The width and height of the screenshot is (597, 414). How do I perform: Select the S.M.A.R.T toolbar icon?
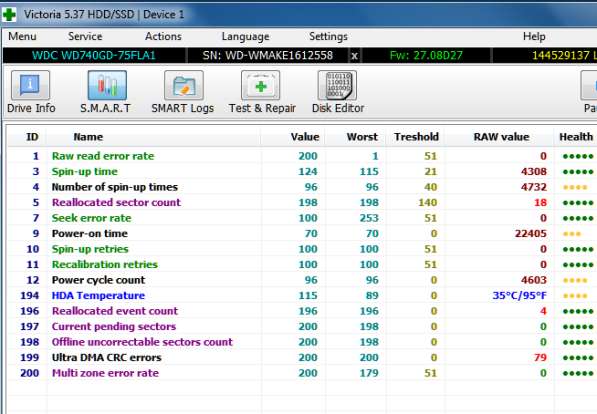click(107, 86)
